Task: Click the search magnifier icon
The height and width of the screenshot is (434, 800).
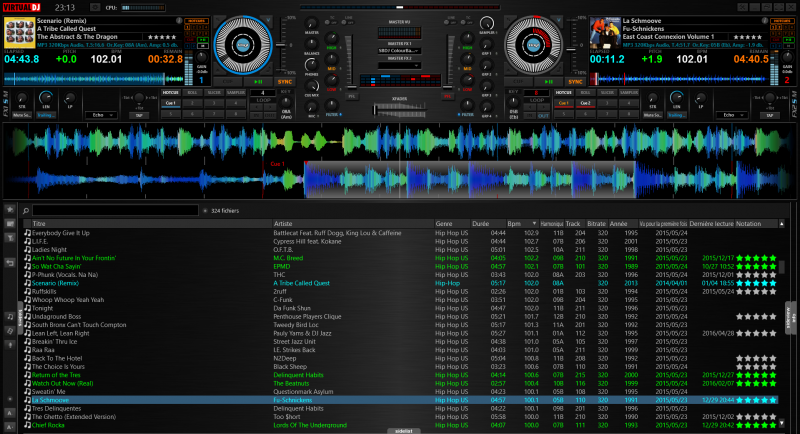Action: click(26, 211)
